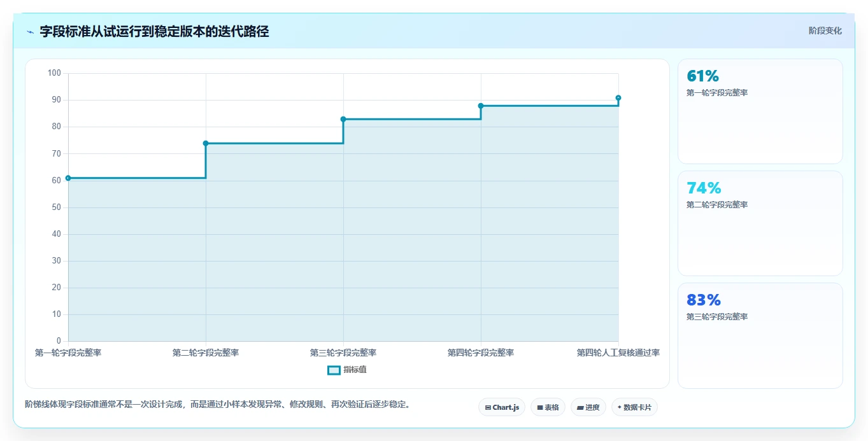
Task: Click the data point for 第一轮字段完整率
Action: click(68, 178)
